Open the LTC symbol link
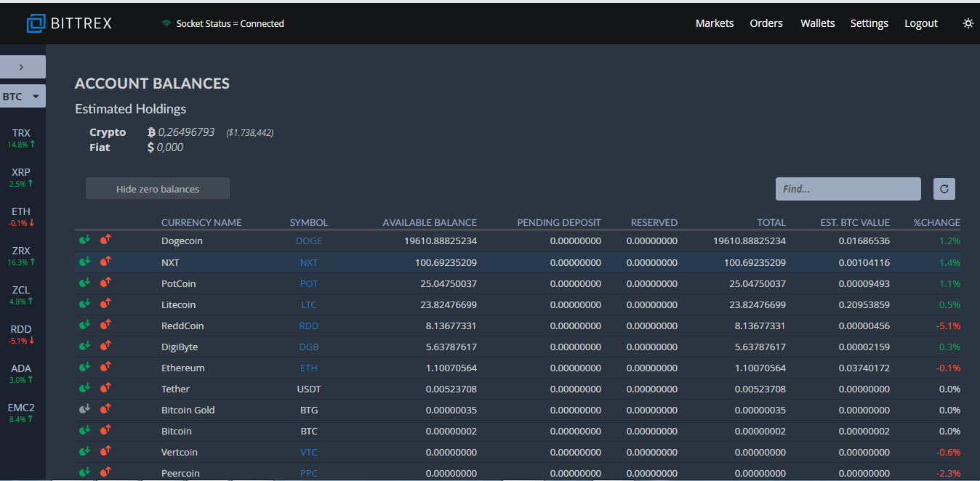The image size is (980, 481). click(309, 304)
